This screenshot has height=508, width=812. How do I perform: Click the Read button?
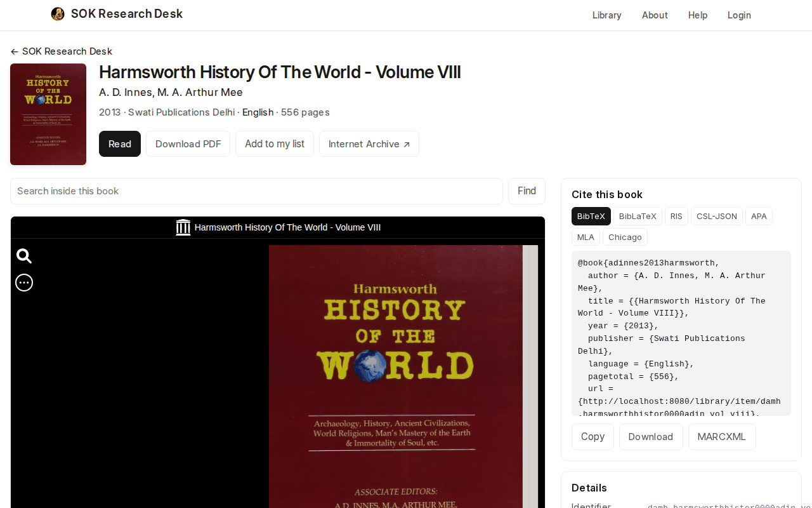[120, 144]
